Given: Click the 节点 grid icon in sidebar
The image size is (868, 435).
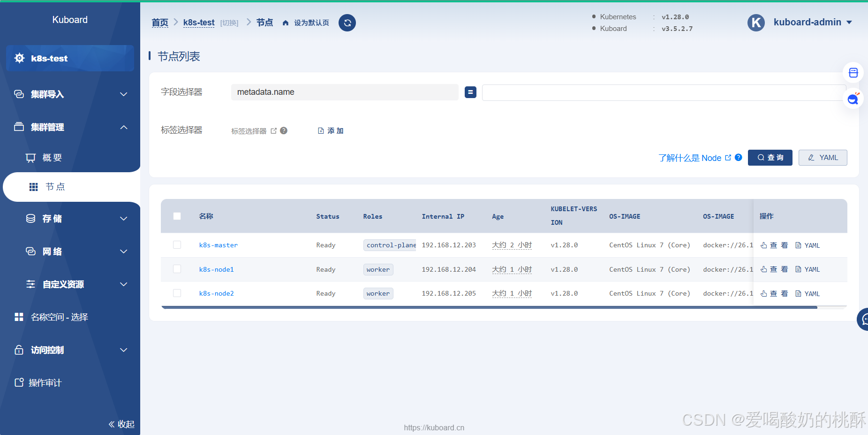Looking at the screenshot, I should [x=34, y=187].
